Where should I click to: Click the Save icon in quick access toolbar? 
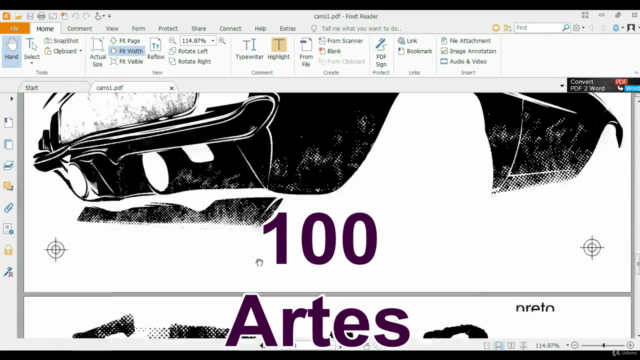(30, 16)
